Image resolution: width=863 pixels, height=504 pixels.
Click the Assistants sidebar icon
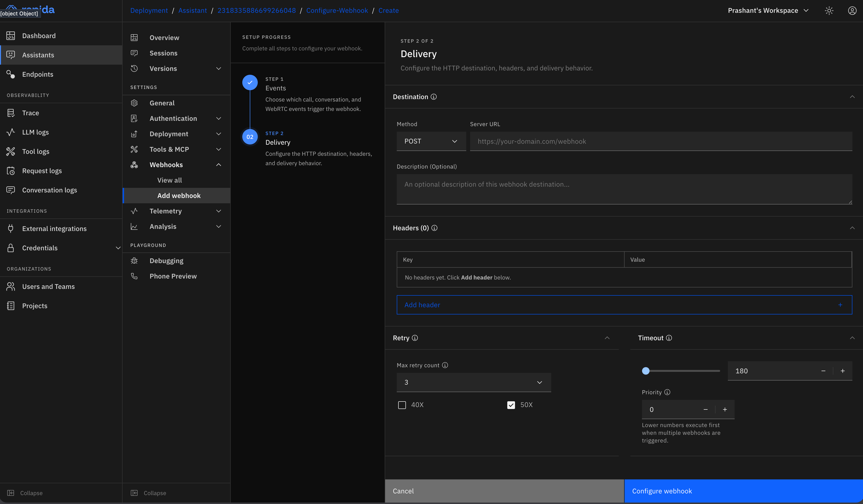click(11, 55)
